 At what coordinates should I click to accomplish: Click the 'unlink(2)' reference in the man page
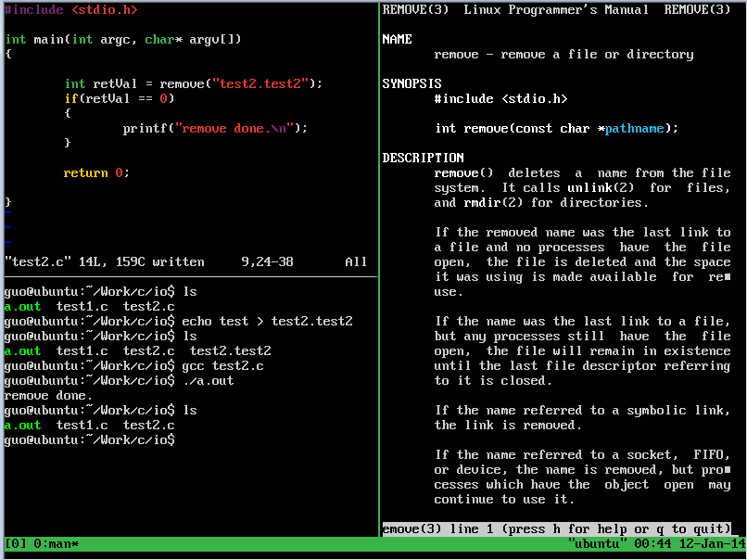[601, 188]
